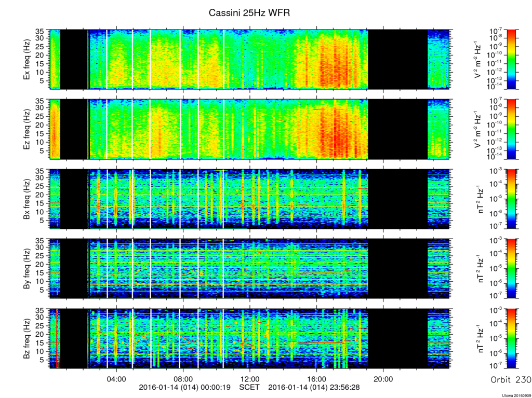Click the Ez spectrogram panel
Image resolution: width=532 pixels, height=398 pixels.
250,129
